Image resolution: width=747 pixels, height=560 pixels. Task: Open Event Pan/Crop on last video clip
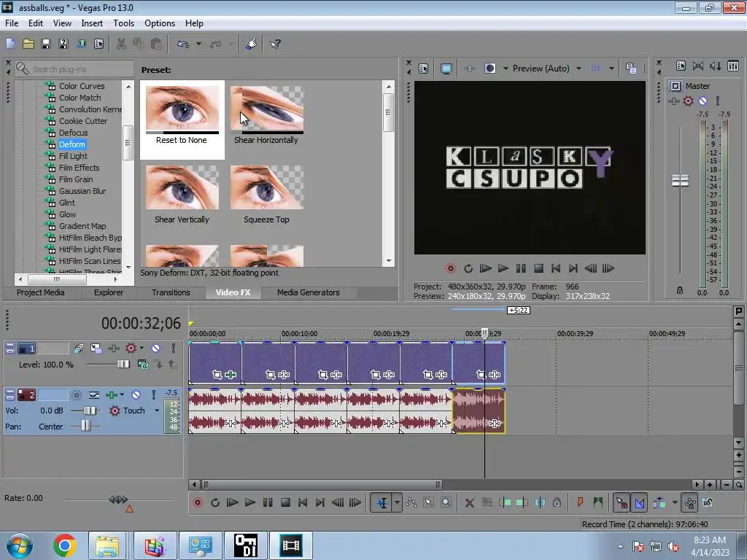(481, 376)
